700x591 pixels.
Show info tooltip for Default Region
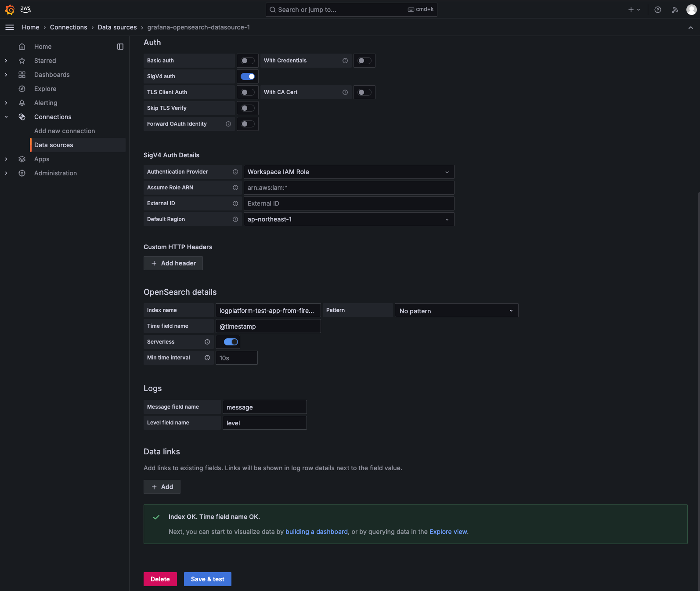[235, 219]
